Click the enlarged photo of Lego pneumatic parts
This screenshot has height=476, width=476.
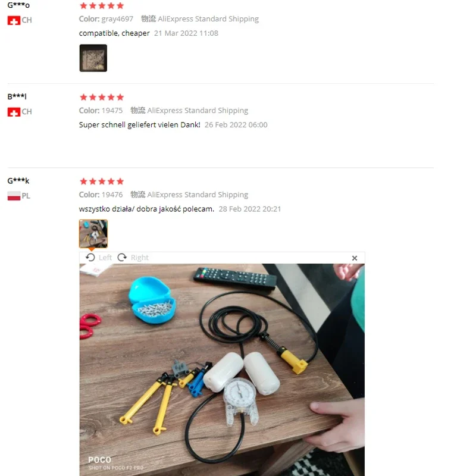pyautogui.click(x=222, y=369)
